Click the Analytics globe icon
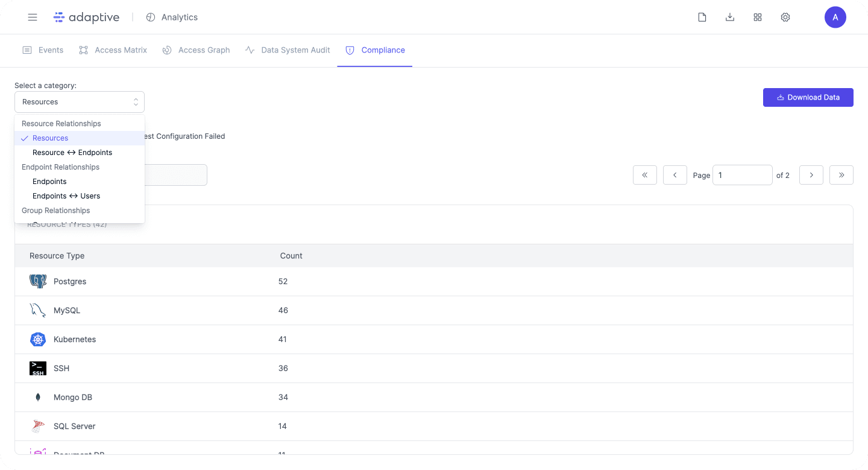This screenshot has height=470, width=868. (151, 17)
